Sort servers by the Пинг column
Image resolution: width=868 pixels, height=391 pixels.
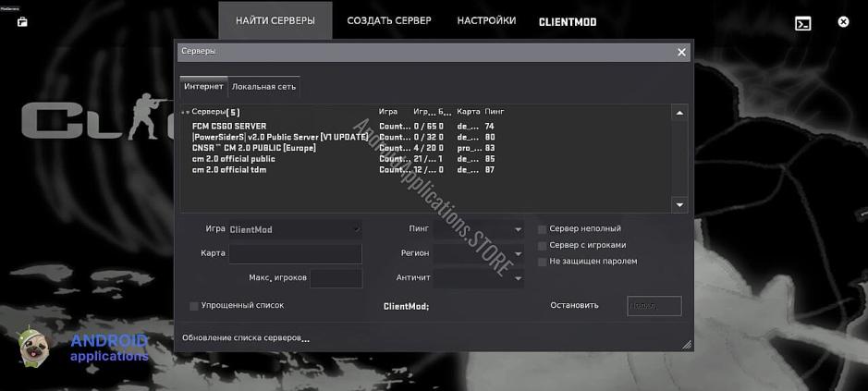click(495, 112)
